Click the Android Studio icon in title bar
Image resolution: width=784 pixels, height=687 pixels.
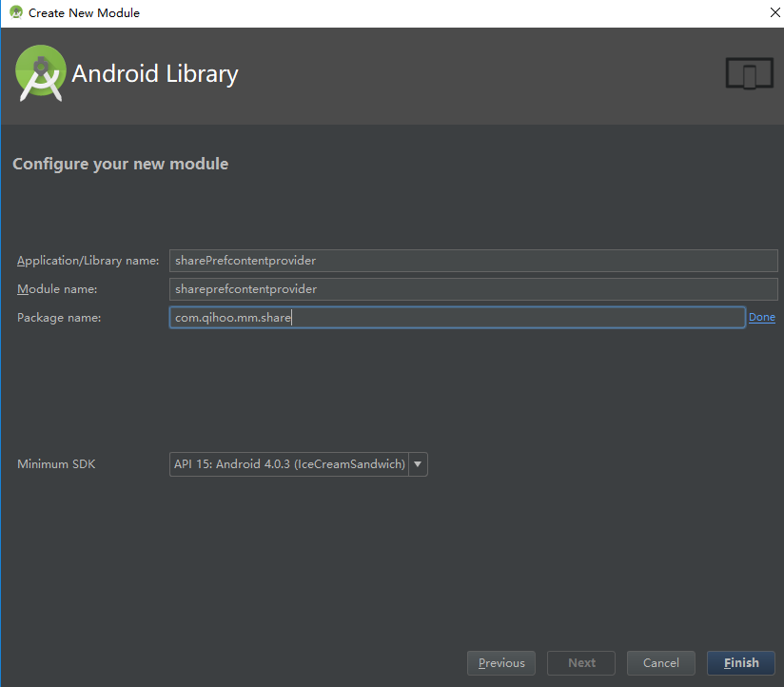16,12
